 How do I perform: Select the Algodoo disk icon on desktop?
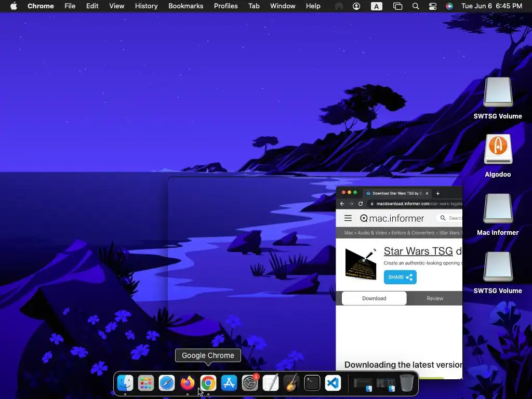click(498, 149)
